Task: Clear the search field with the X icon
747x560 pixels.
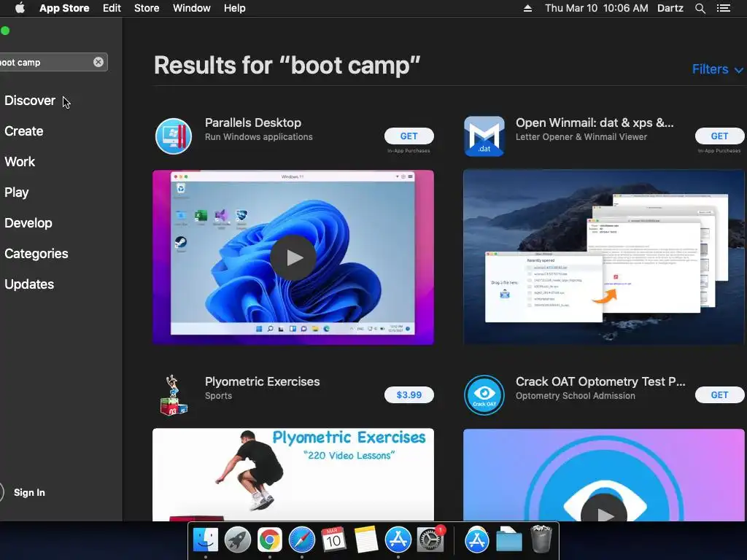Action: point(98,62)
